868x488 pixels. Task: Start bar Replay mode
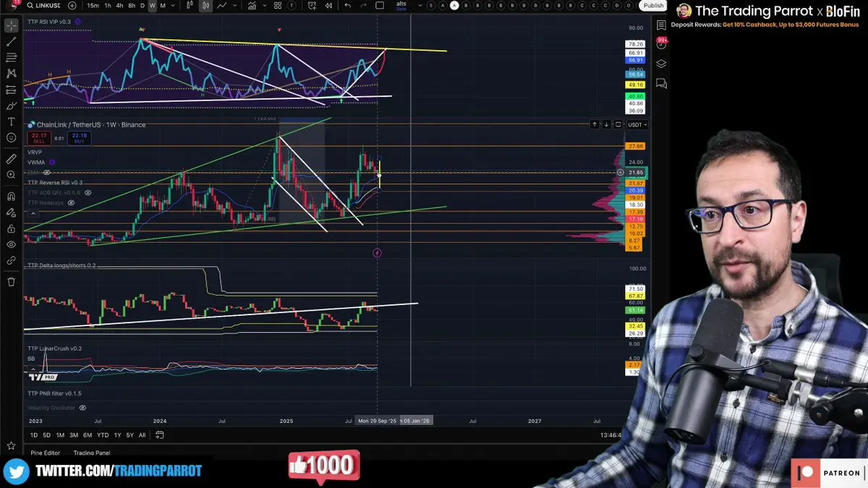coord(328,5)
